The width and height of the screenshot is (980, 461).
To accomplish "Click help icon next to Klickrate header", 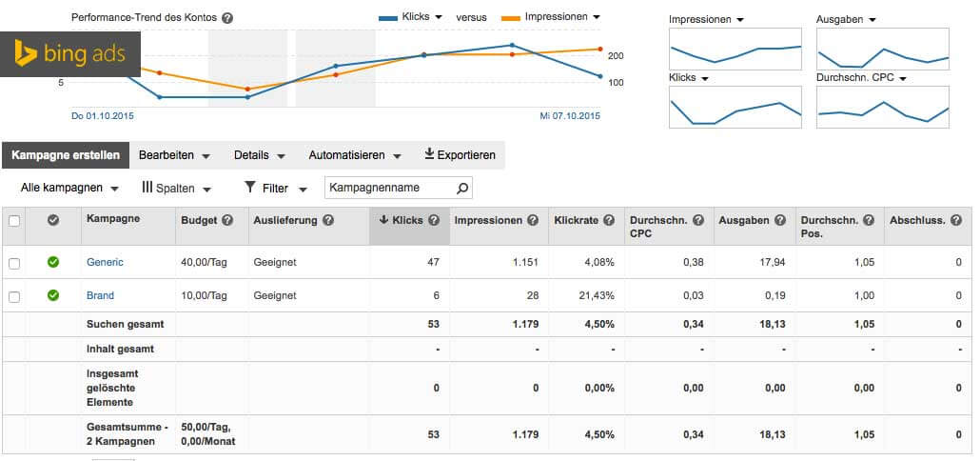I will [609, 220].
